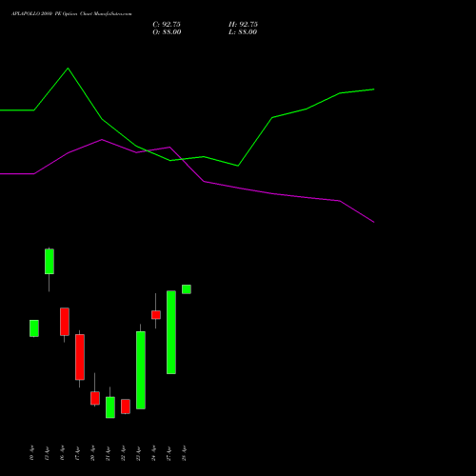Click the 21 Apr date axis label
Image resolution: width=476 pixels, height=476 pixels.
pos(108,453)
